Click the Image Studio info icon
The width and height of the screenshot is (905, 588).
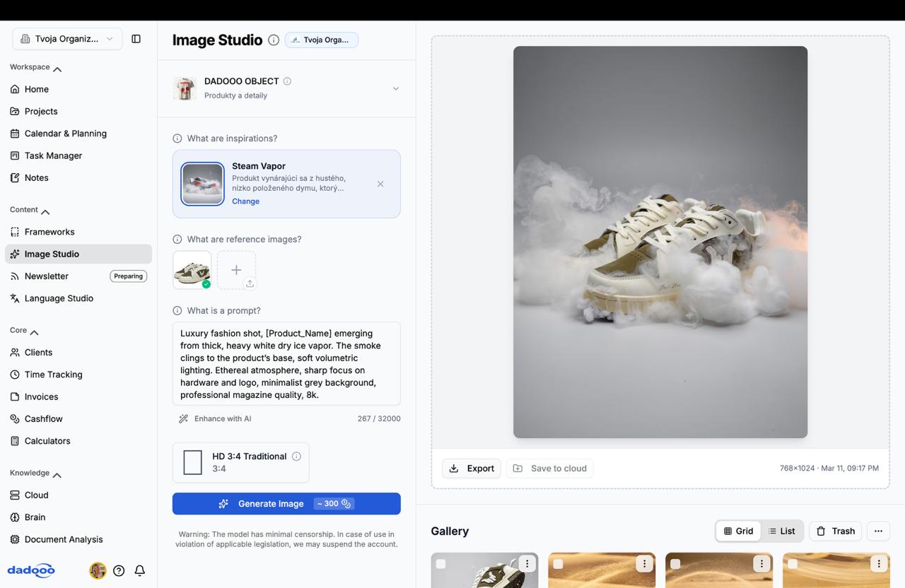(x=274, y=40)
